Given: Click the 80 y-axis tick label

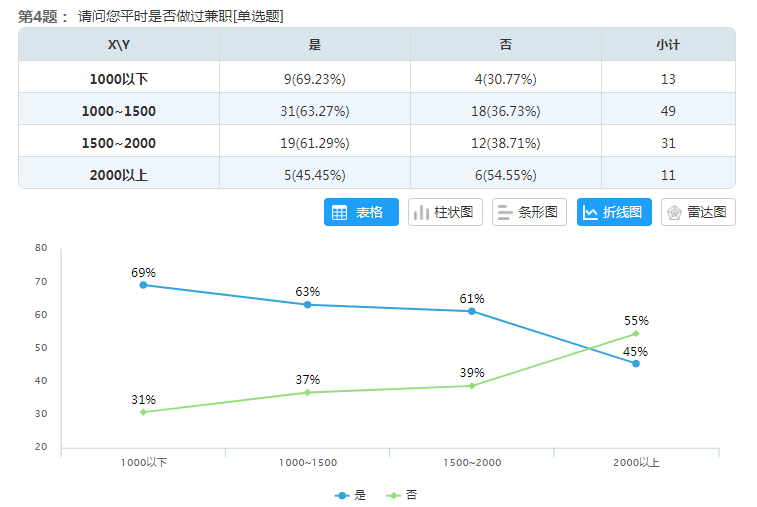Looking at the screenshot, I should coord(41,248).
